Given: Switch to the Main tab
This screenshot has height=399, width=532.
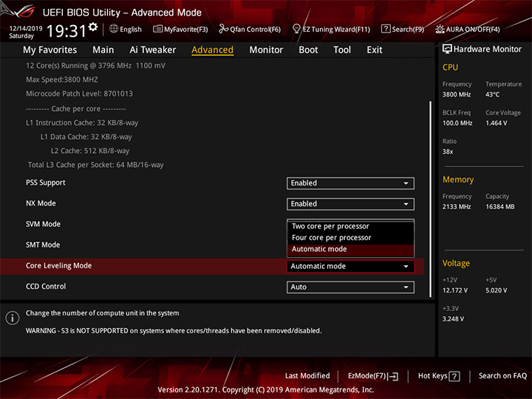Looking at the screenshot, I should 103,50.
